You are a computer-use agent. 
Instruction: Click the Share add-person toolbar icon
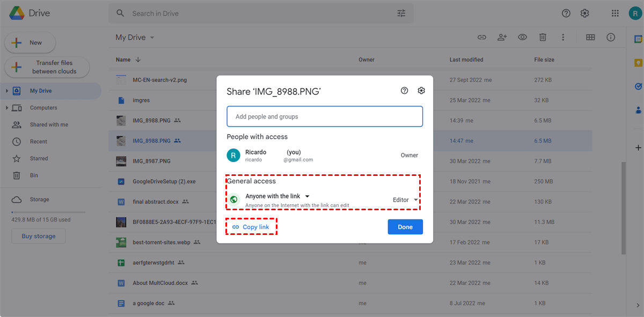pos(502,37)
